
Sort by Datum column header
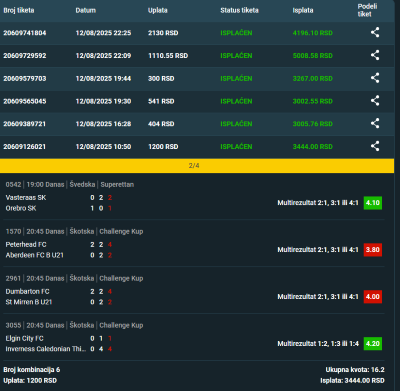coord(86,10)
